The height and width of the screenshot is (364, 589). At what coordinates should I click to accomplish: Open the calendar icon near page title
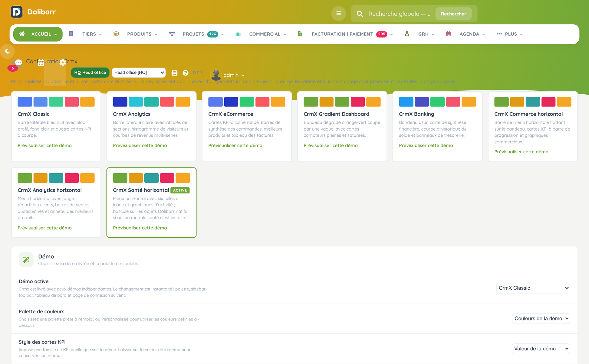point(41,63)
